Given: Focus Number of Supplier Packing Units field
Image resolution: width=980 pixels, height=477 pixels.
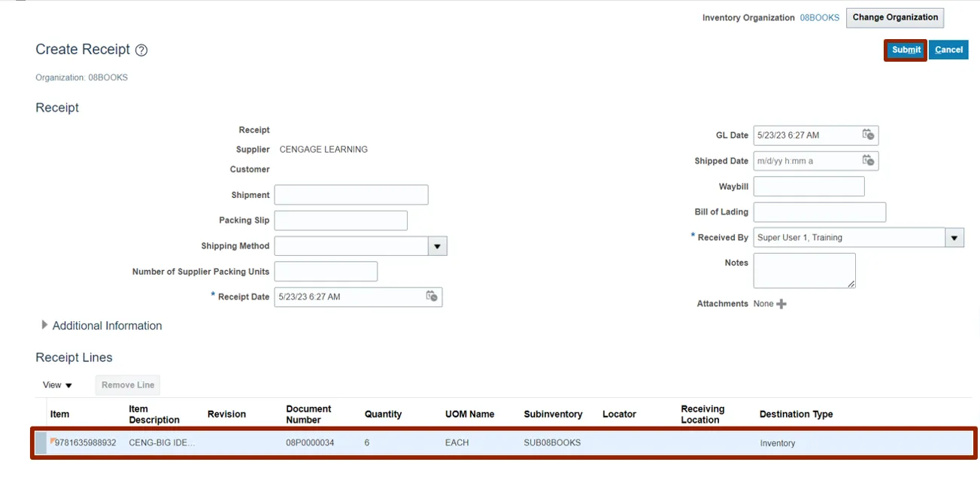Looking at the screenshot, I should point(326,272).
